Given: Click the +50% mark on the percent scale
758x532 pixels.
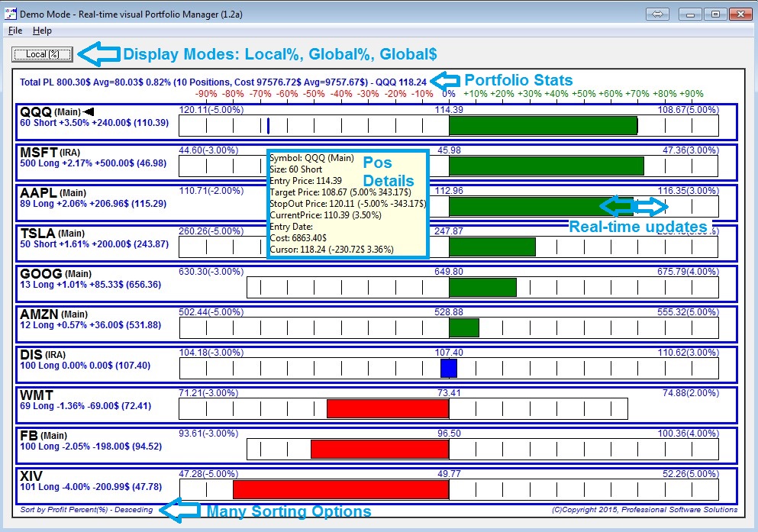Looking at the screenshot, I should click(x=583, y=94).
